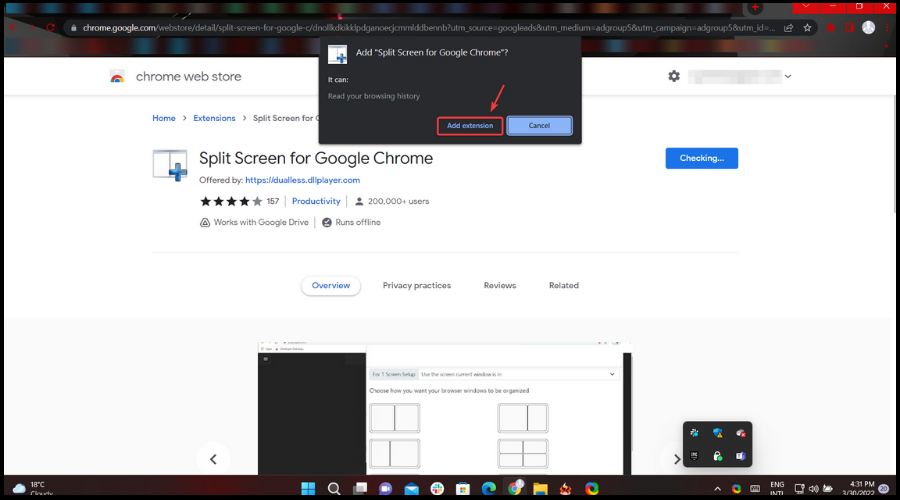Open a new Chrome tab

pyautogui.click(x=755, y=7)
